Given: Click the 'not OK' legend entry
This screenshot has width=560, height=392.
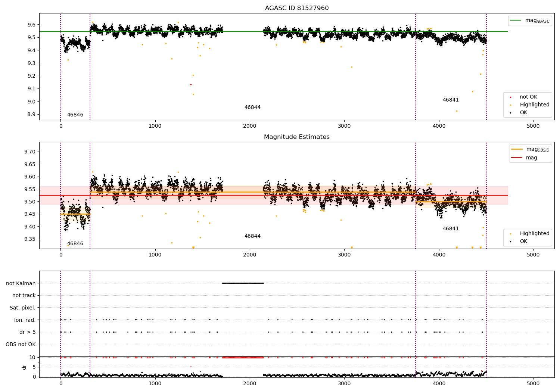Looking at the screenshot, I should 528,97.
